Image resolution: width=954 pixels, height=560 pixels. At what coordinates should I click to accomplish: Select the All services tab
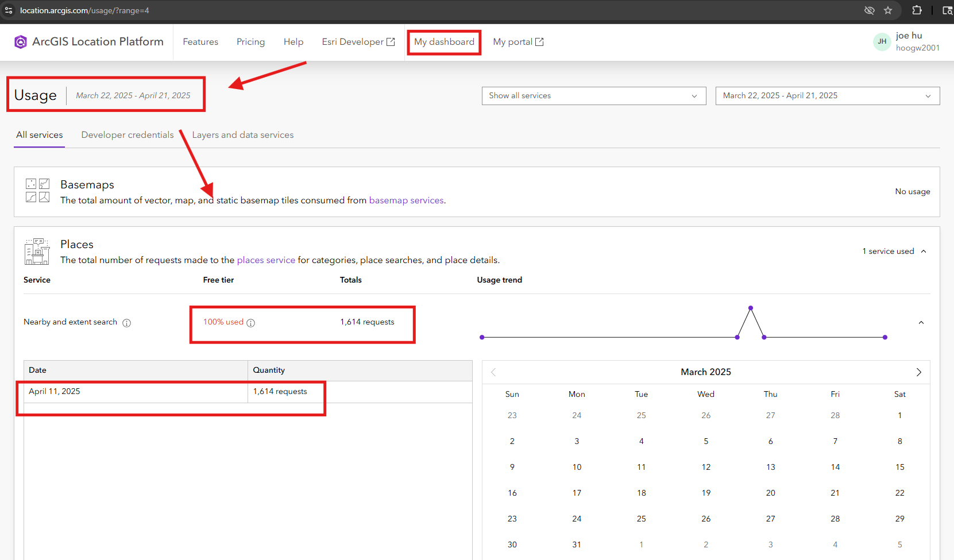40,135
